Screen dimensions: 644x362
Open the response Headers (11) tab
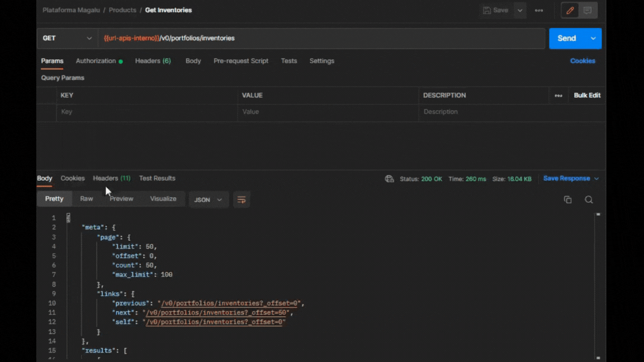111,179
